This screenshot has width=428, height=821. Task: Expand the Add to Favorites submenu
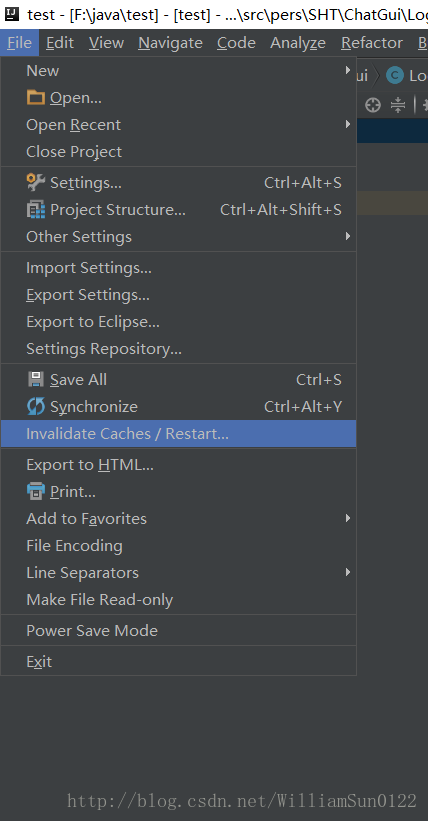(178, 518)
